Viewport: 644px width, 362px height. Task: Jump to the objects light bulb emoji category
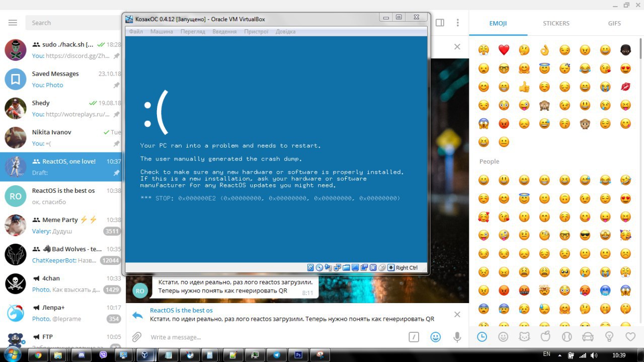(609, 337)
